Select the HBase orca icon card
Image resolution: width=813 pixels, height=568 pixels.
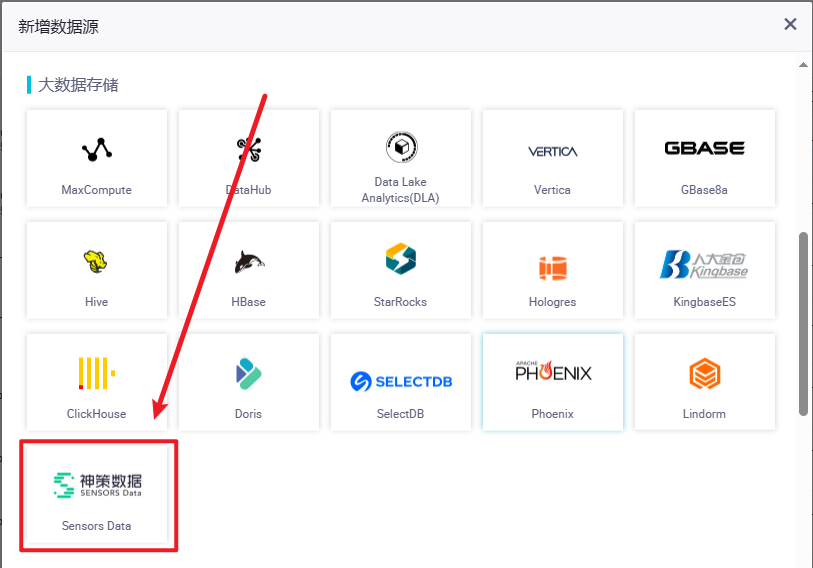(x=249, y=270)
